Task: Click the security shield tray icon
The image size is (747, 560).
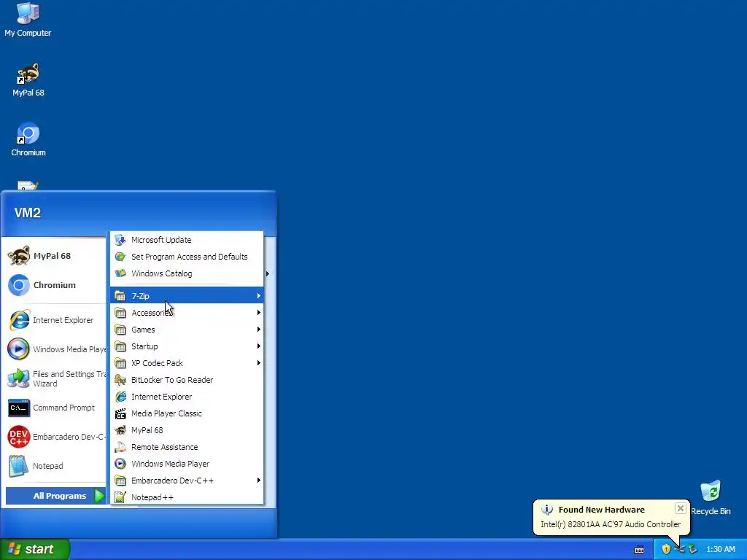Action: coord(666,549)
